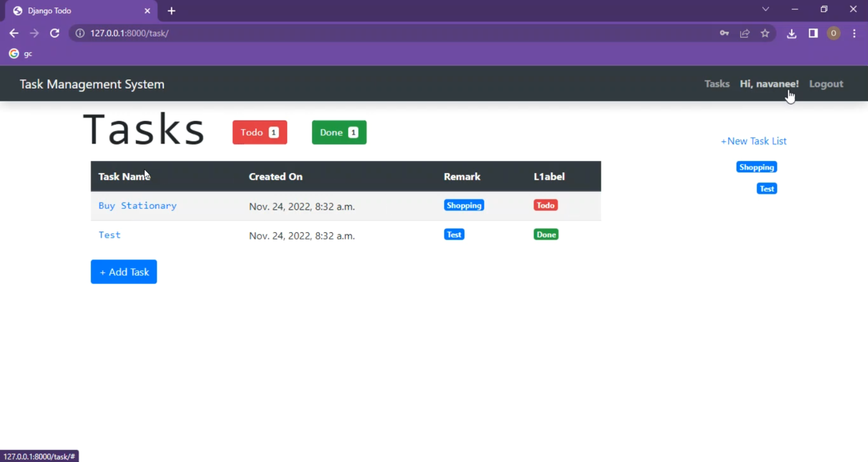
Task: Click the L1abel column header
Action: pos(549,177)
